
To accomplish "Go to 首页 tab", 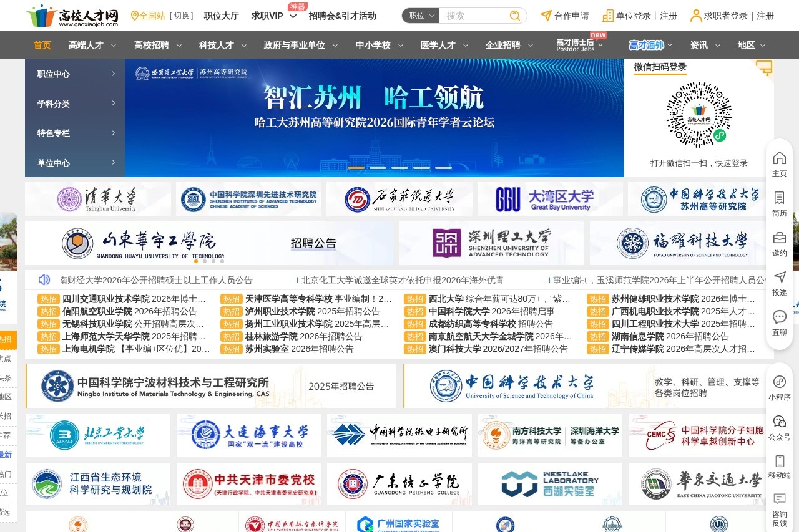I will pyautogui.click(x=42, y=45).
